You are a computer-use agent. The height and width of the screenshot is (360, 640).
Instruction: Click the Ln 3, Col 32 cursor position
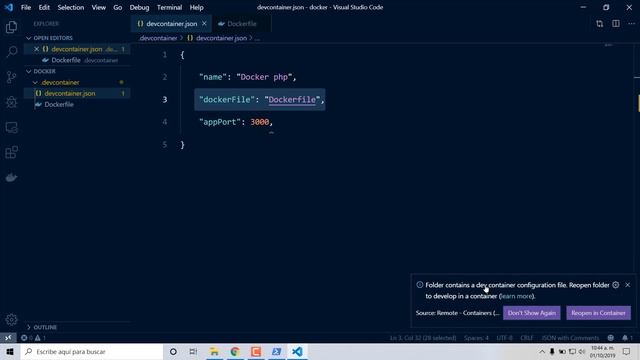423,338
